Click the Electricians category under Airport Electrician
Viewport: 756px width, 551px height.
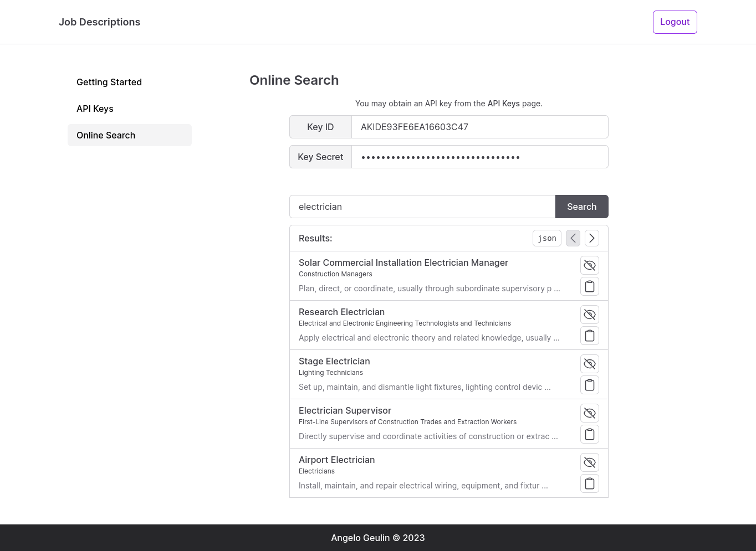tap(316, 471)
